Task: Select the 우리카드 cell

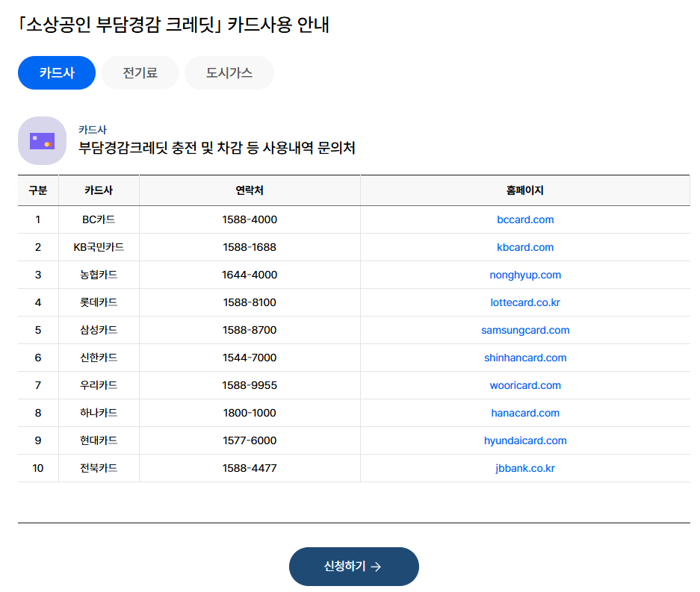Action: (99, 385)
